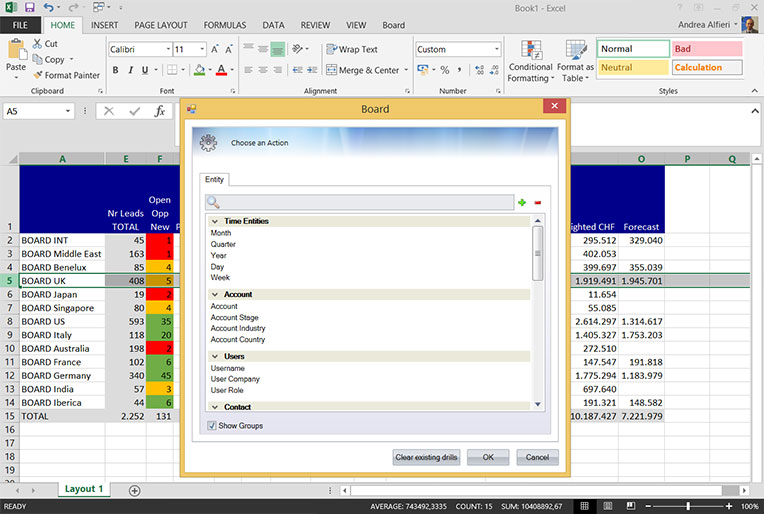Viewport: 764px width, 514px height.
Task: Open the font size dropdown
Action: click(x=202, y=49)
